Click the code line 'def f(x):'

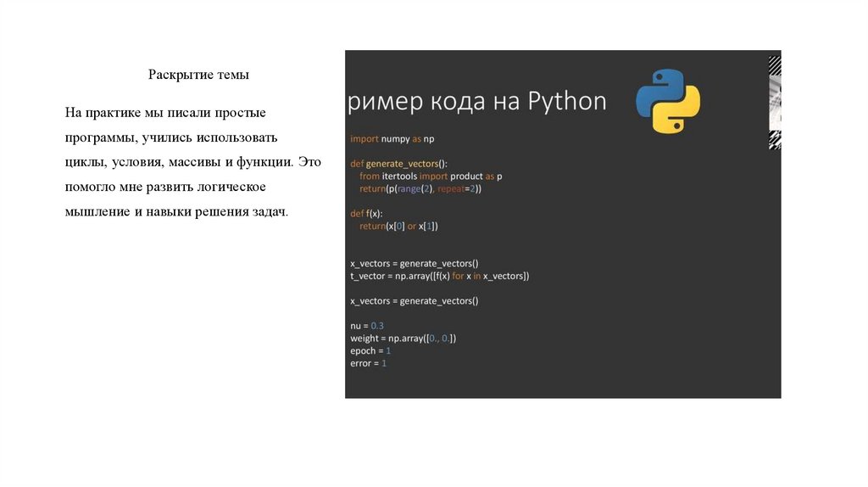(366, 214)
